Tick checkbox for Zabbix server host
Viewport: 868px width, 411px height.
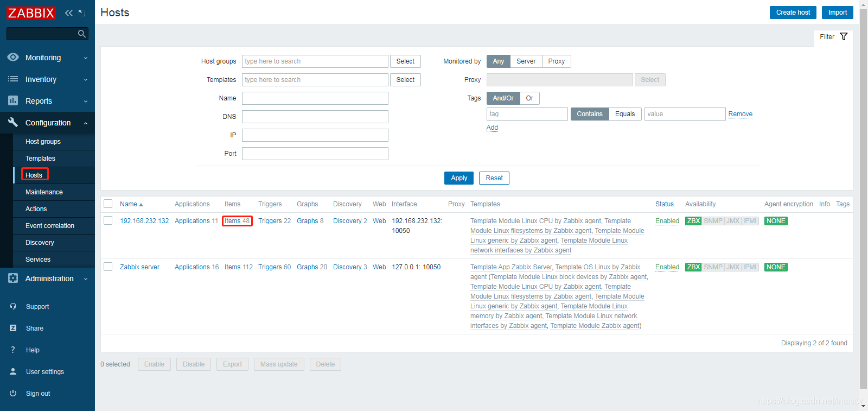click(x=108, y=267)
